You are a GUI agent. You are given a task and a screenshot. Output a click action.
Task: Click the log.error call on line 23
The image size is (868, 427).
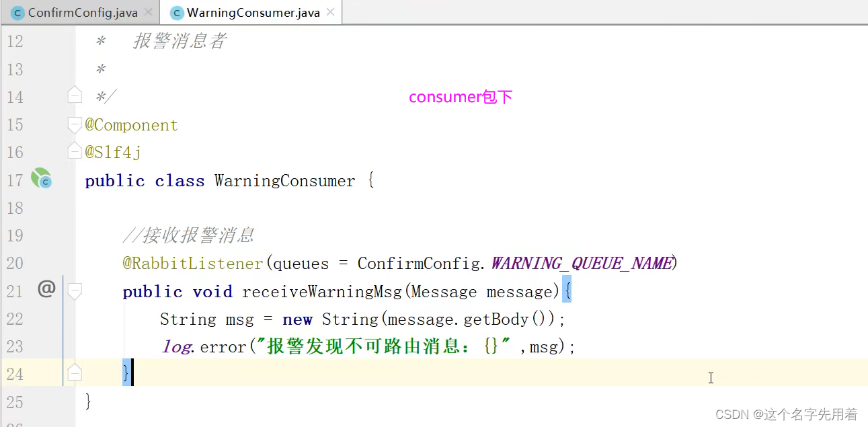(x=204, y=347)
